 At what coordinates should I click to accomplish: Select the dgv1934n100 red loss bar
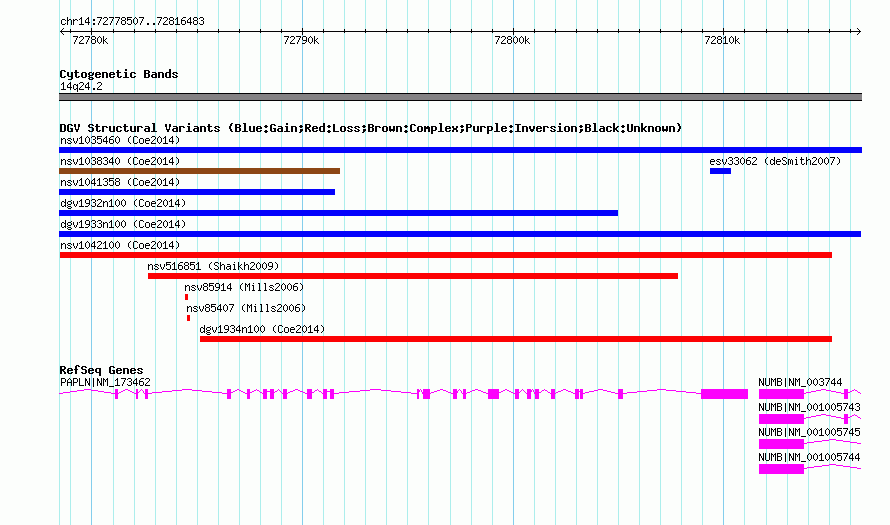[516, 339]
